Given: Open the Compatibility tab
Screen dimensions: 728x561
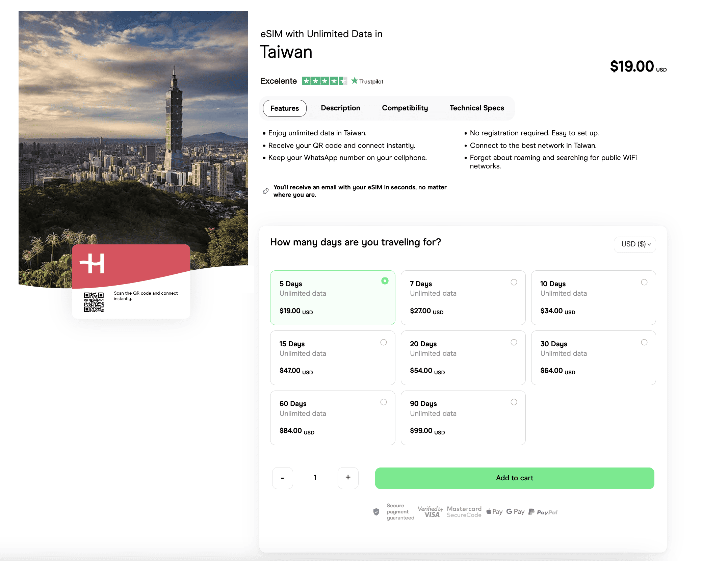Looking at the screenshot, I should tap(405, 108).
